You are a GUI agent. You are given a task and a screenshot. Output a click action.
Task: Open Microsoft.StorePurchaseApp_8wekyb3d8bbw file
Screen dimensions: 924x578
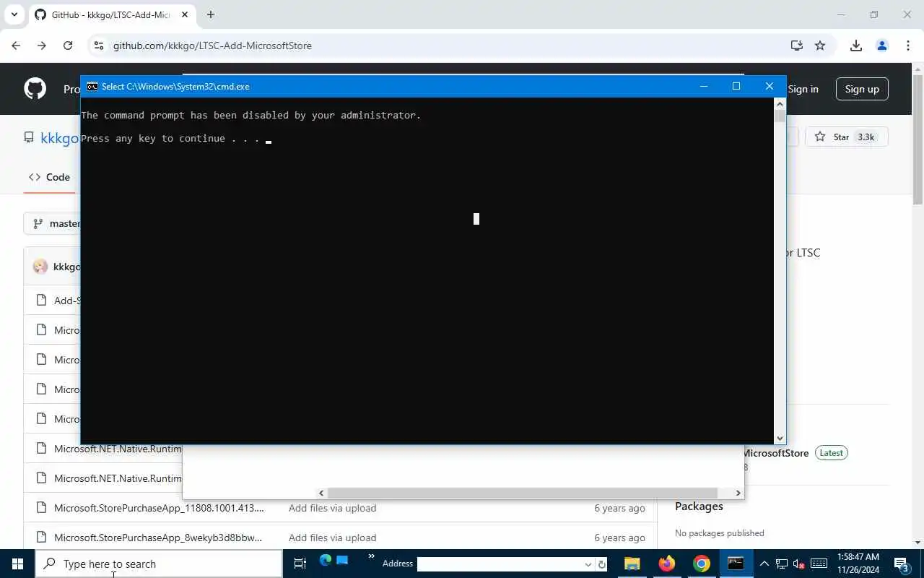point(158,538)
